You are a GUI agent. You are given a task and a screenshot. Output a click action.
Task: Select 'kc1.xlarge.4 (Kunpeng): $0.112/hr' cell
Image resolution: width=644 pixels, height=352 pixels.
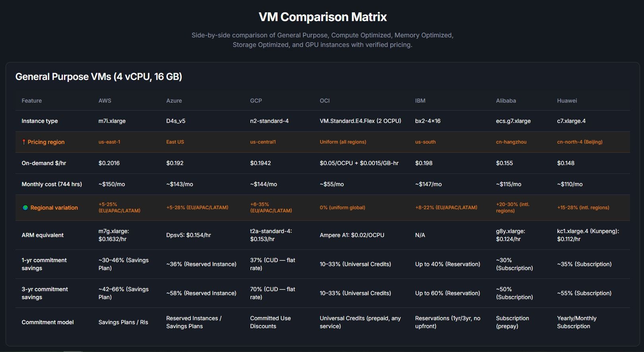[588, 235]
